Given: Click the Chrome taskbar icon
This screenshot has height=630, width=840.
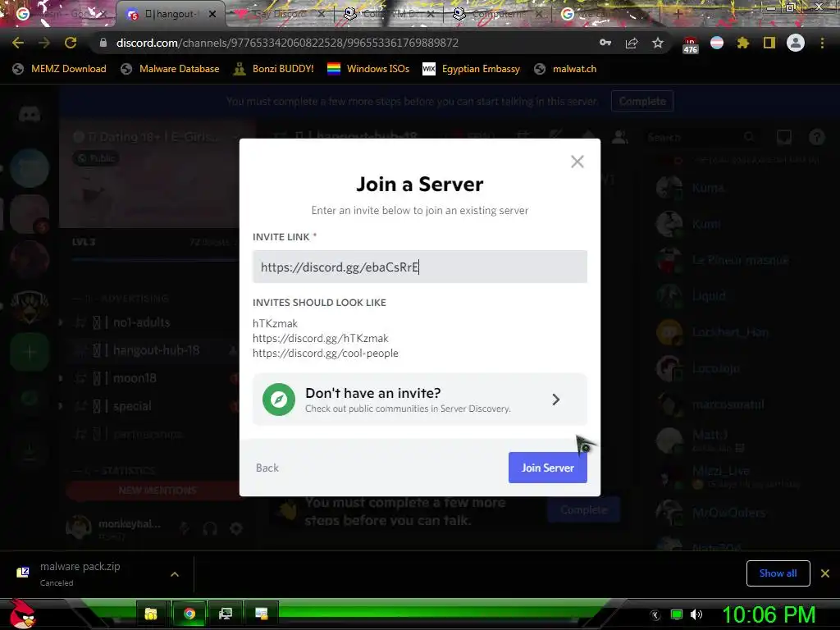Looking at the screenshot, I should (x=189, y=614).
